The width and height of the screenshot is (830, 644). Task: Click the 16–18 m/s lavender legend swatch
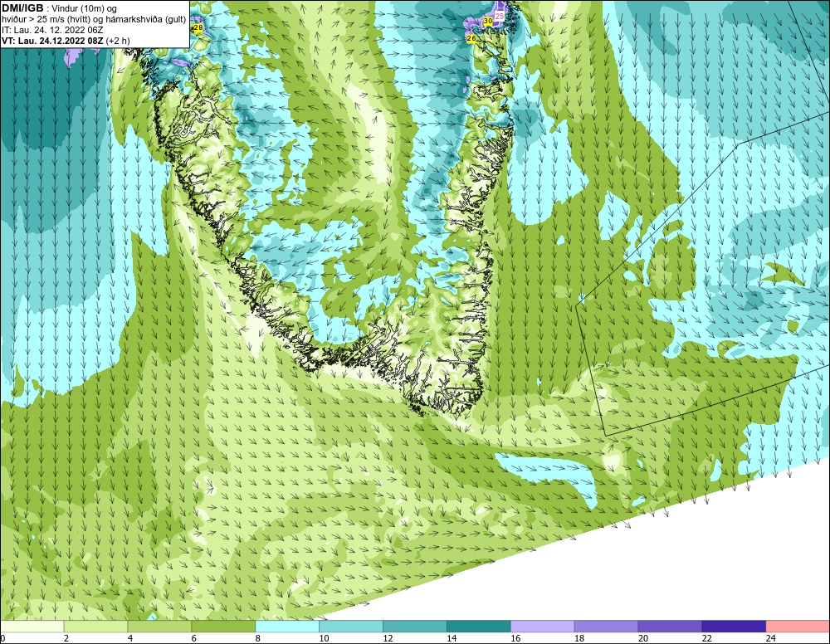tap(543, 627)
